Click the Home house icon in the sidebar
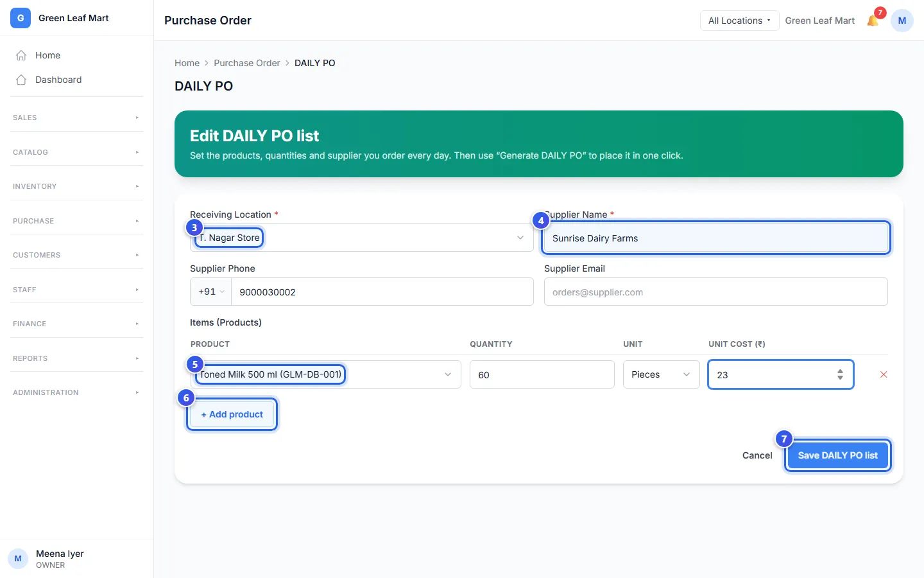The image size is (924, 578). coord(21,55)
